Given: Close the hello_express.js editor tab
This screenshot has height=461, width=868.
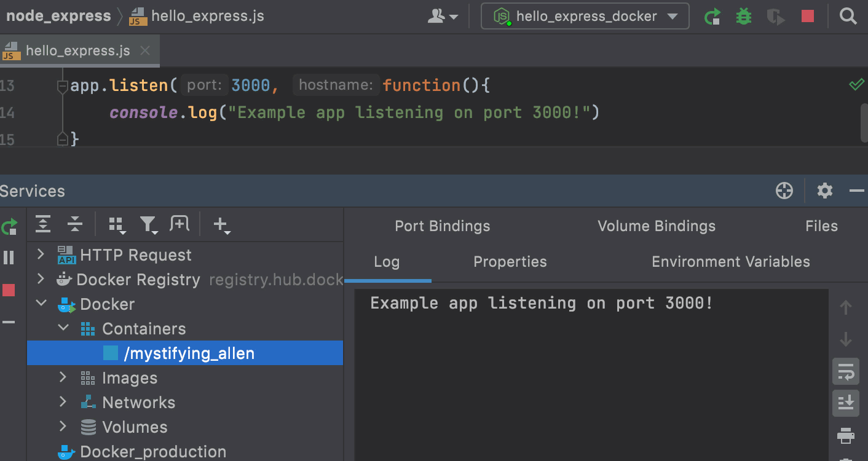Looking at the screenshot, I should 145,50.
